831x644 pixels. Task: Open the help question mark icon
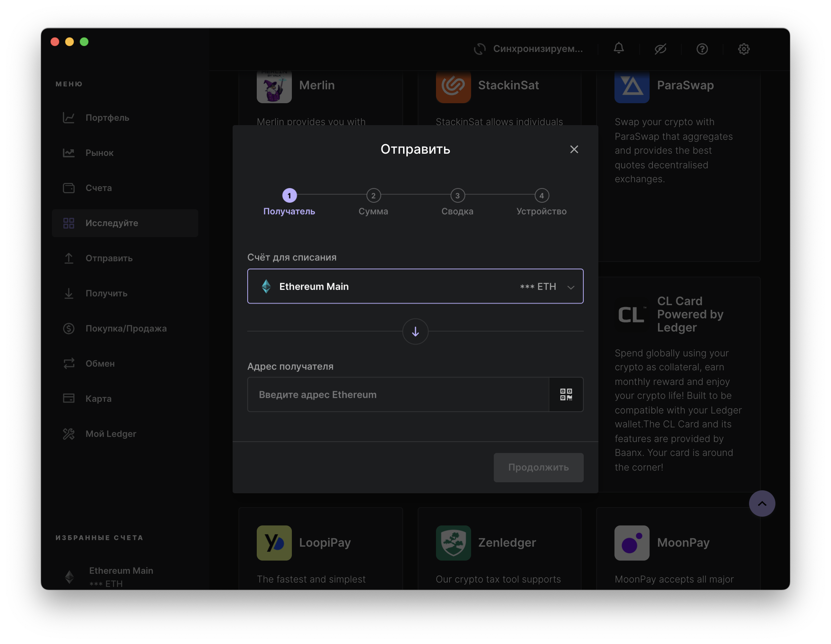tap(702, 49)
